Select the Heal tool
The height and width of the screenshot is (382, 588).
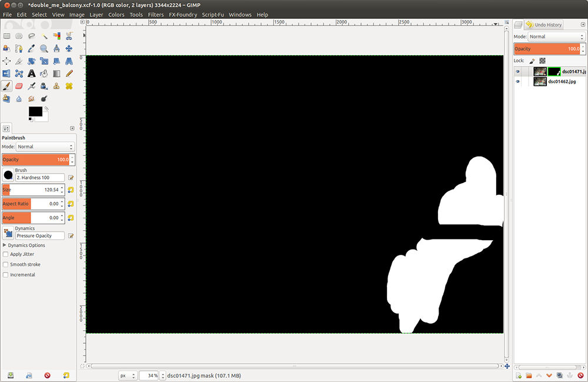69,86
